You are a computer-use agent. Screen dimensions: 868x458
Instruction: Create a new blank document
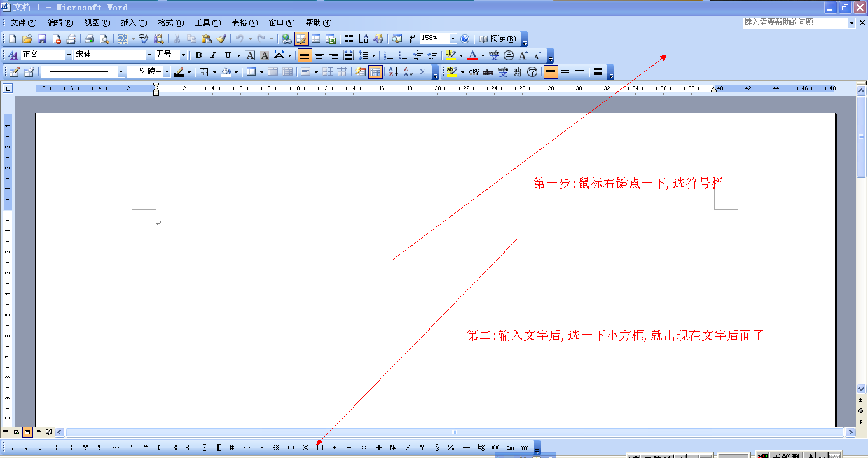[x=13, y=39]
